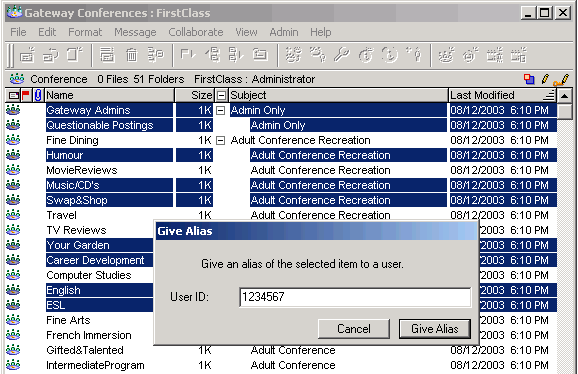Image resolution: width=578 pixels, height=374 pixels.
Task: Open the Edit menu
Action: tap(47, 32)
